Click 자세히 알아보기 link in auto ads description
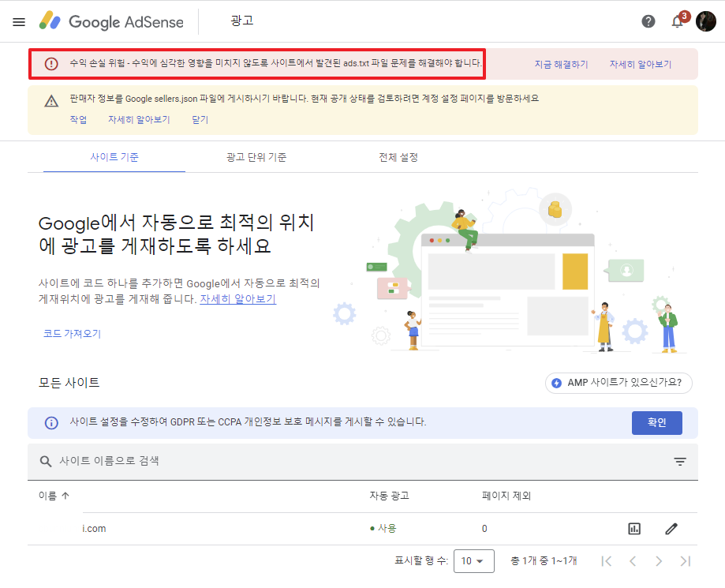 [x=237, y=299]
